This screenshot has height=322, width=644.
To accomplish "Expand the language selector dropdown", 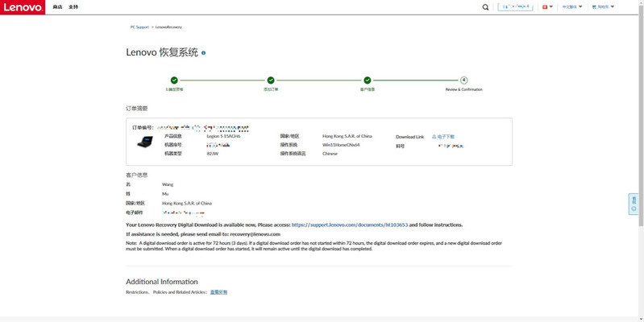I will [x=573, y=7].
